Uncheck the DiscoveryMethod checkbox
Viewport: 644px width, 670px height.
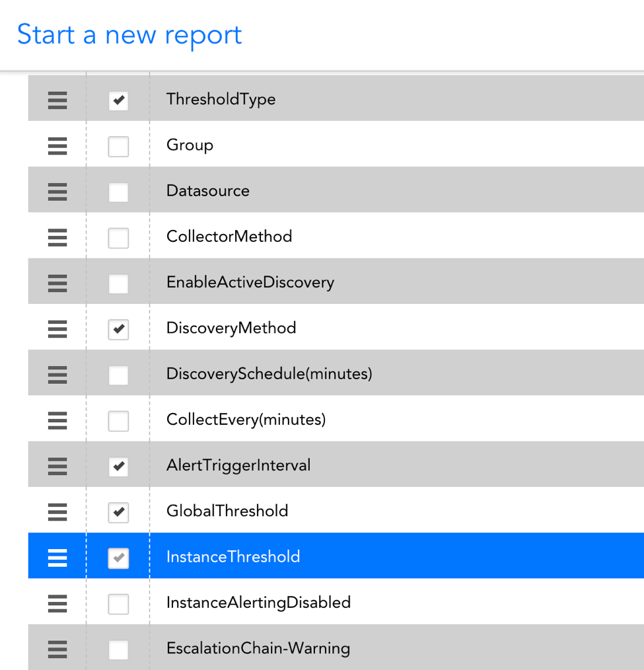click(x=118, y=328)
